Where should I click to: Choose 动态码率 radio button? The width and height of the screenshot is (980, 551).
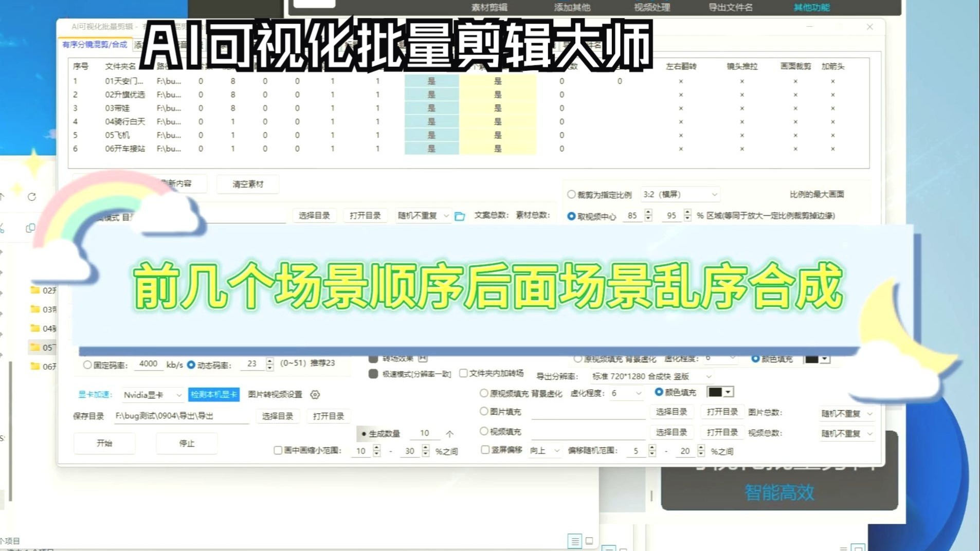[191, 365]
